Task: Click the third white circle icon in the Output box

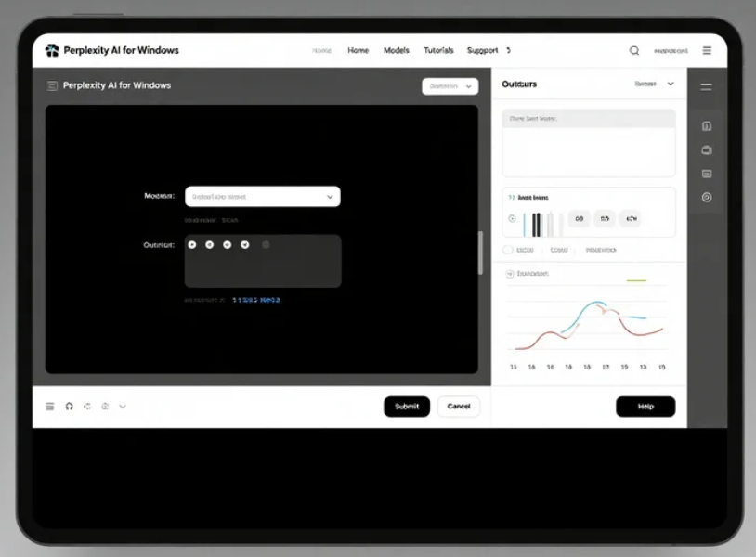Action: point(228,245)
